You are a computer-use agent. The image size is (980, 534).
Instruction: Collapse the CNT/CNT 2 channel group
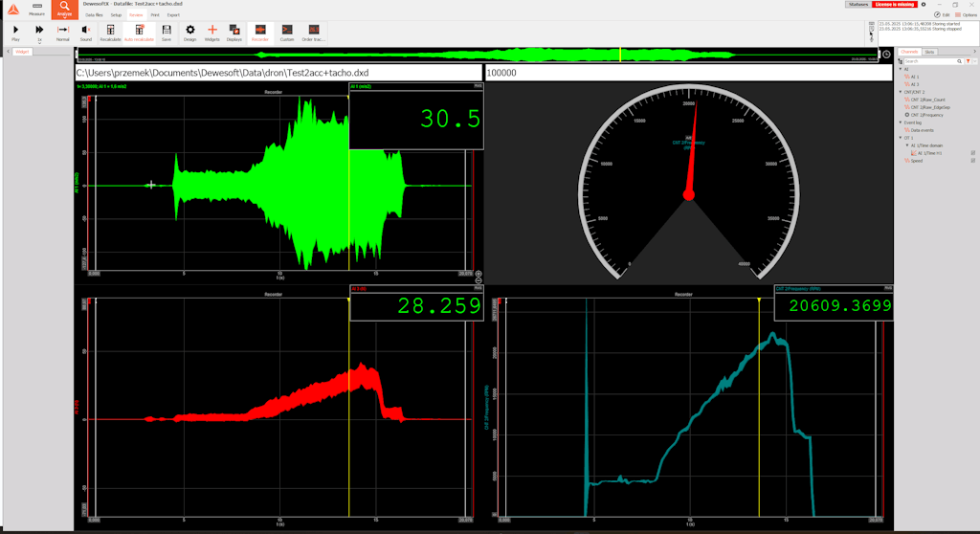[901, 92]
